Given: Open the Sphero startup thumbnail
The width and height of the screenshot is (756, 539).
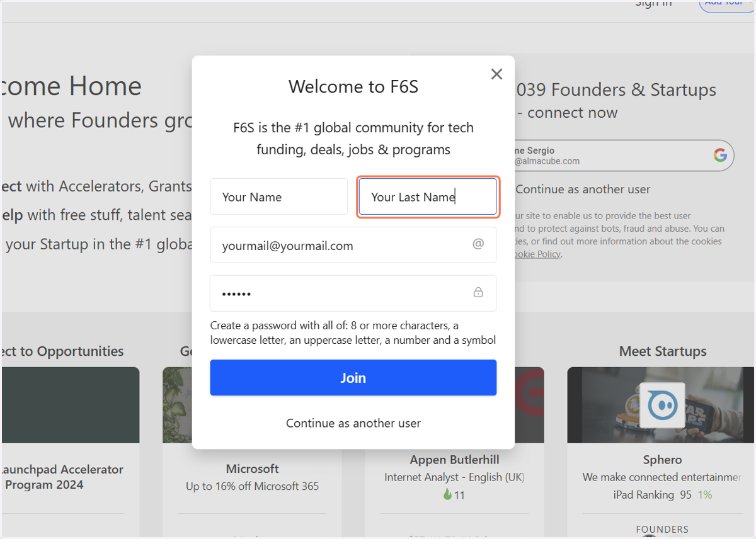Looking at the screenshot, I should [x=662, y=405].
